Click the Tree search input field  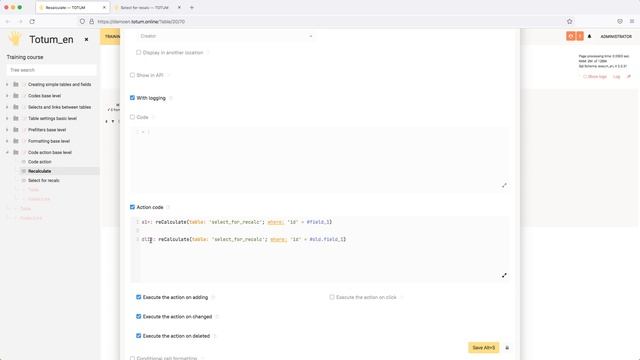tap(51, 70)
